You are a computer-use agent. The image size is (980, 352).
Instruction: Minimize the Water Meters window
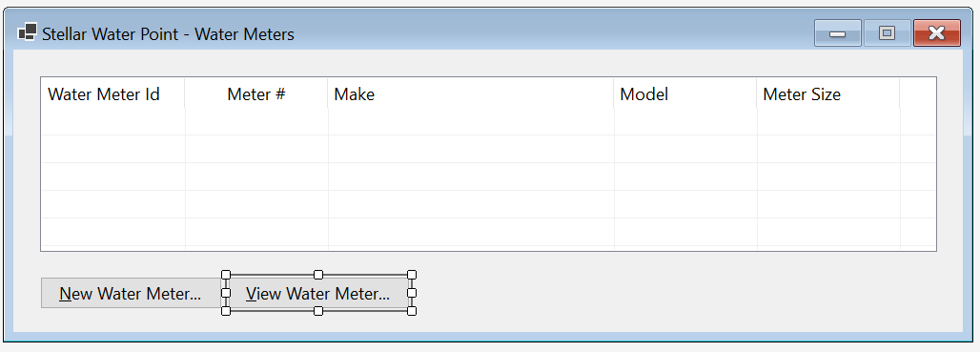838,33
